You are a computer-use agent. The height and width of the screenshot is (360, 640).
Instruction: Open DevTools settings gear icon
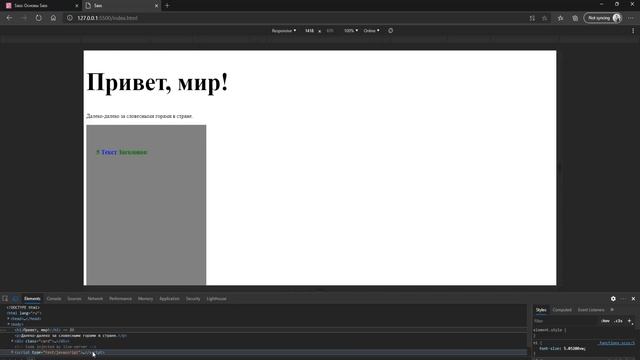[613, 299]
